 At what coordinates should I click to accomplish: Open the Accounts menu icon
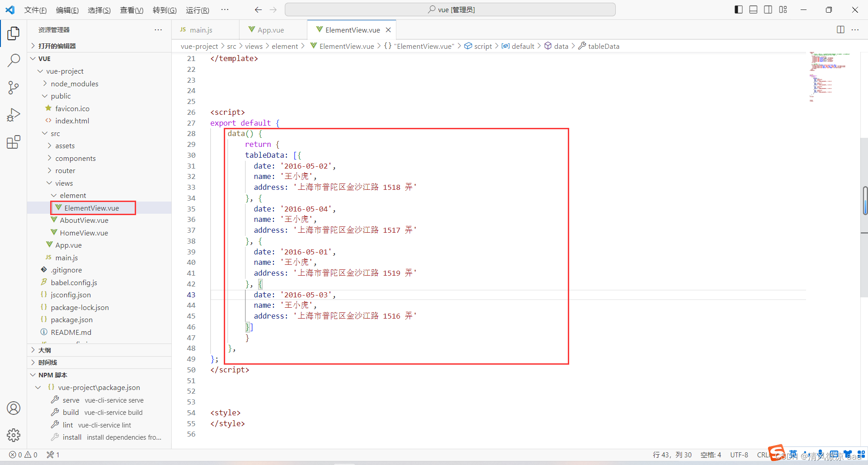tap(14, 408)
